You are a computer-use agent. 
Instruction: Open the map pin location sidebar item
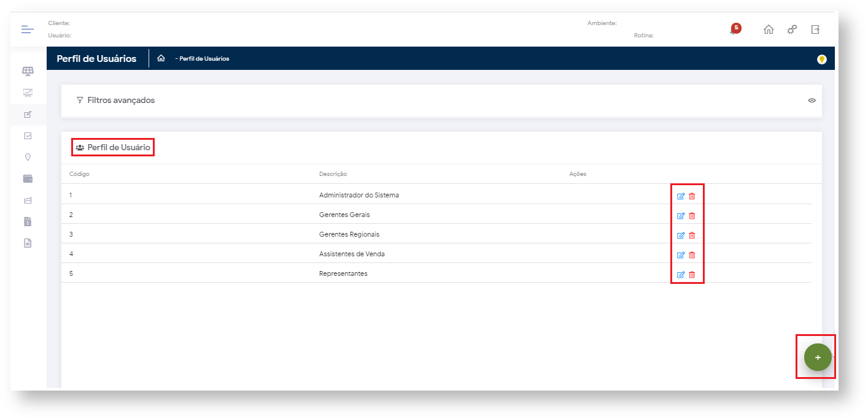tap(28, 158)
